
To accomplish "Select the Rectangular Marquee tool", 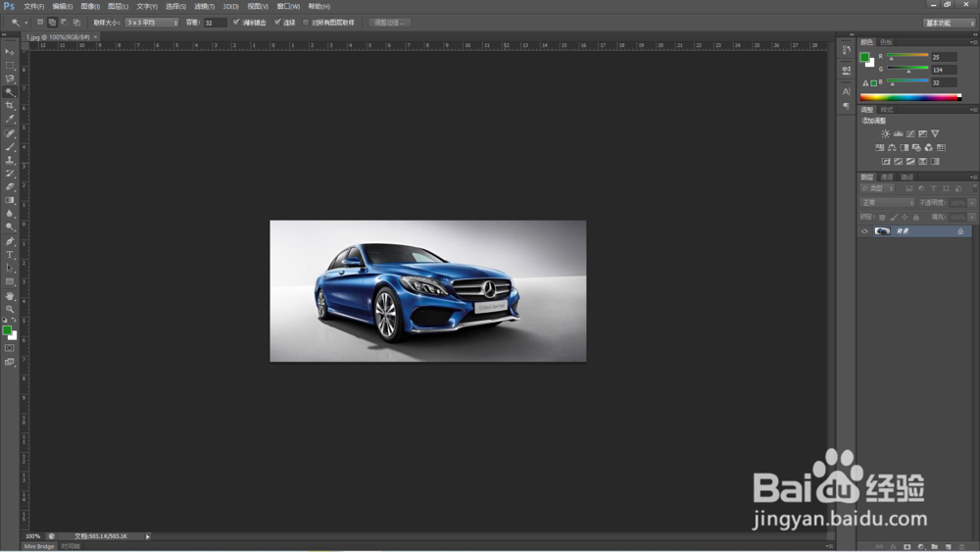I will click(10, 65).
